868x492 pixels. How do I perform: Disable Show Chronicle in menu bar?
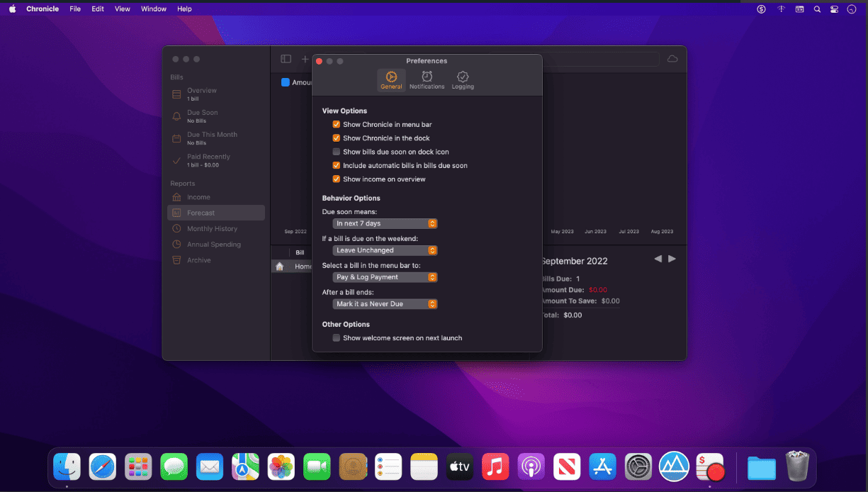(x=337, y=124)
